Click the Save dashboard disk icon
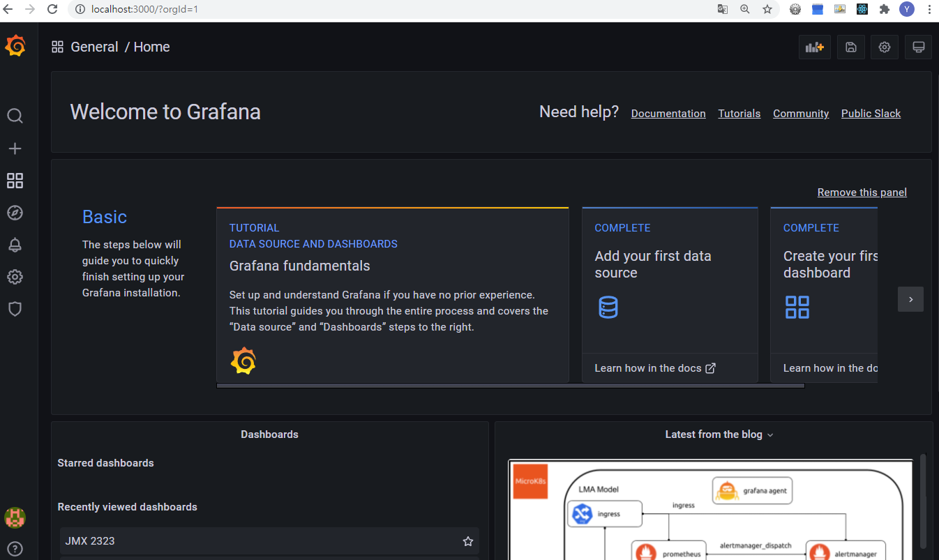Viewport: 939px width, 560px height. pos(850,47)
